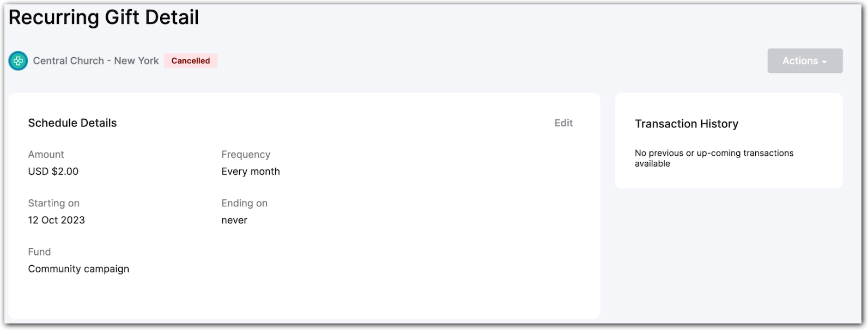
Task: Click the Every month frequency value
Action: click(250, 171)
